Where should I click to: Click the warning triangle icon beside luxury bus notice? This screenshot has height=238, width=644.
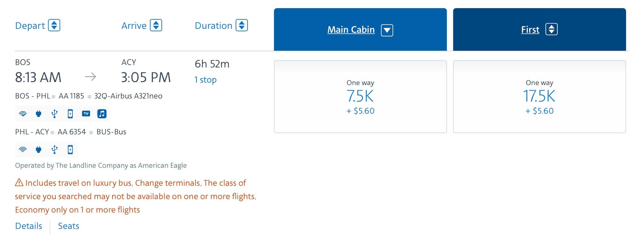pos(19,183)
